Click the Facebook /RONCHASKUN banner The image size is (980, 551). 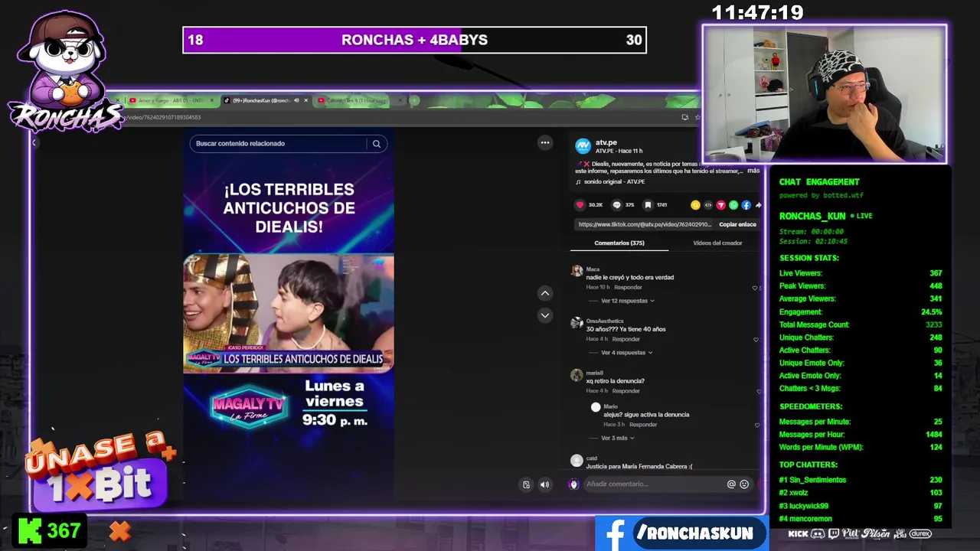coord(681,533)
